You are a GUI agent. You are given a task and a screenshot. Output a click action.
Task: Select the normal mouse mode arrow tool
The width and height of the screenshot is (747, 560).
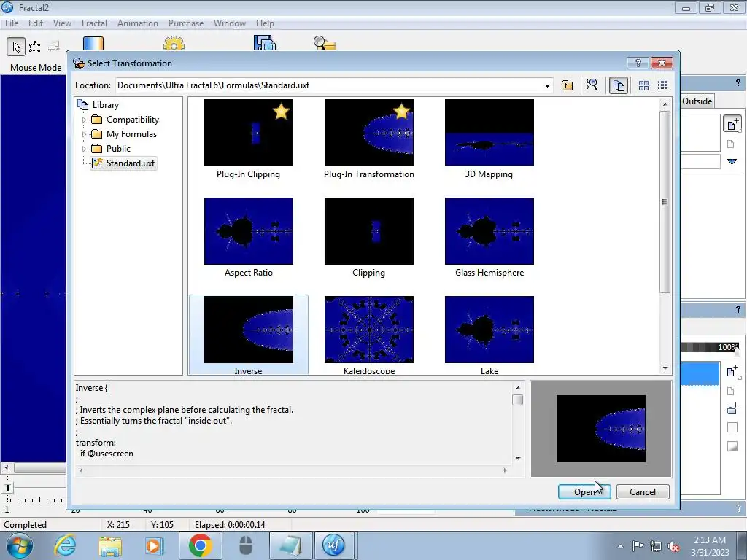tap(16, 47)
